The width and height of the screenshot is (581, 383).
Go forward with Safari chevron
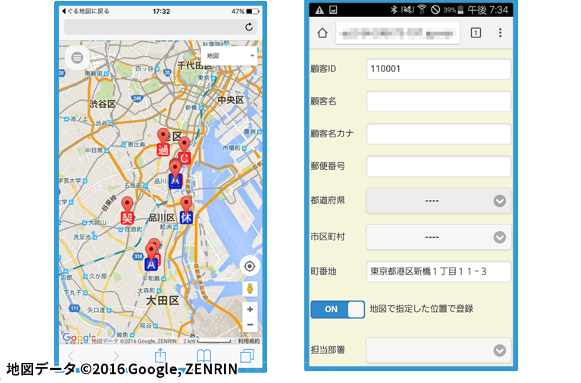(116, 356)
